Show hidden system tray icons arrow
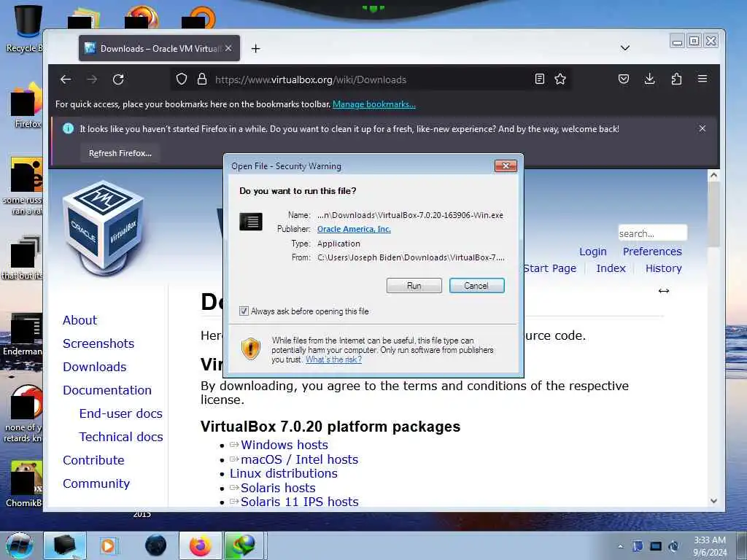Viewport: 747px width, 560px height. point(620,546)
